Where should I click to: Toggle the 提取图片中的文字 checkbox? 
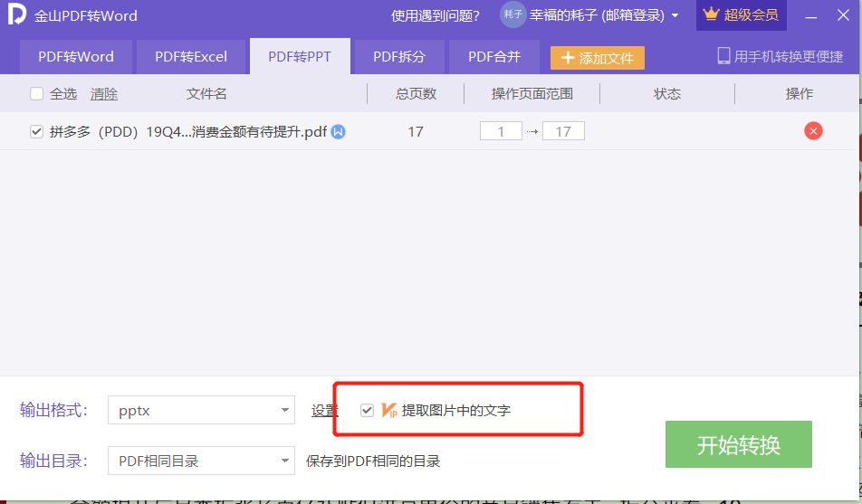(x=367, y=410)
